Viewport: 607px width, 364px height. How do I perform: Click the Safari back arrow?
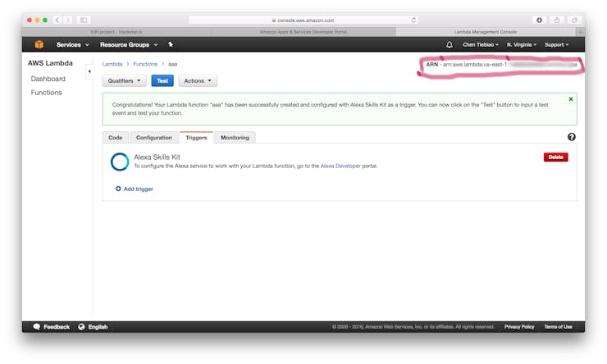click(57, 20)
